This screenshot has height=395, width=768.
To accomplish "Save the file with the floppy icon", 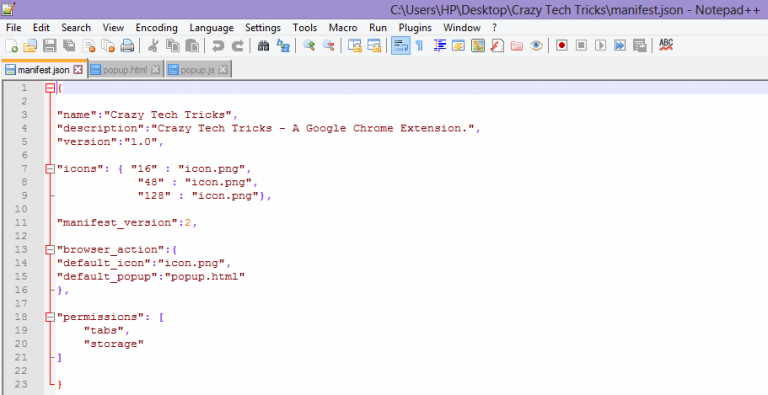I will tap(49, 46).
